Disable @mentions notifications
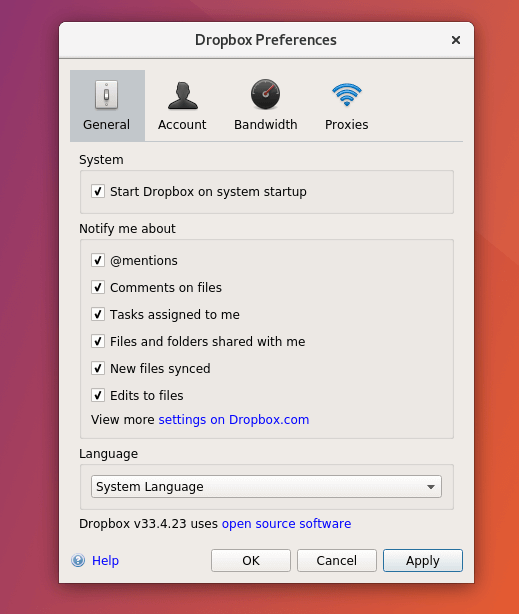 (98, 260)
